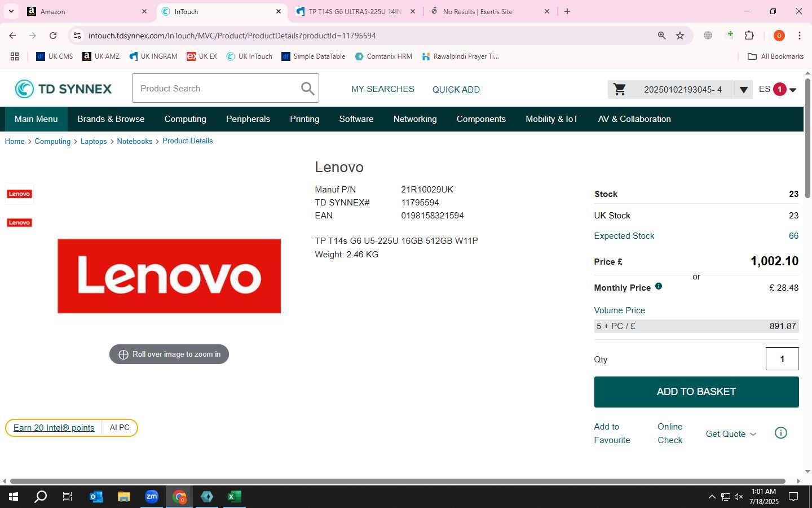This screenshot has height=508, width=812.
Task: Click the shopping basket cart icon
Action: (x=619, y=89)
